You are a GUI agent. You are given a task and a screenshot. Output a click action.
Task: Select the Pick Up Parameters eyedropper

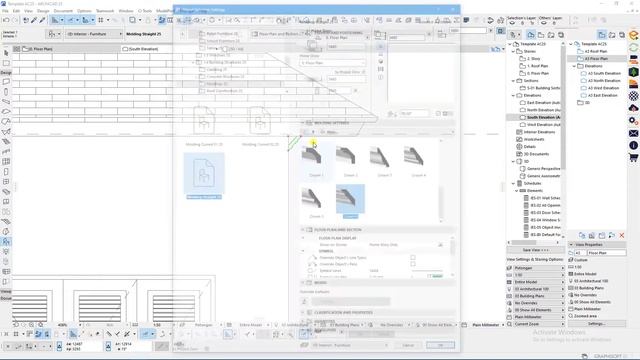(x=34, y=20)
